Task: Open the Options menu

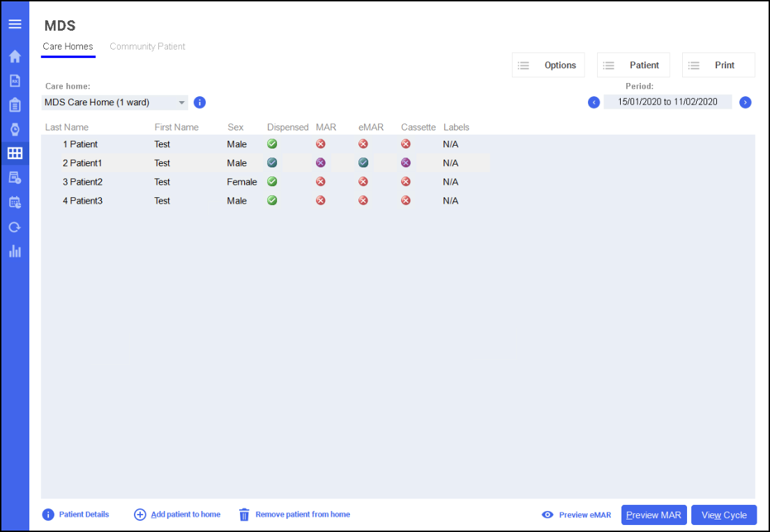Action: (x=548, y=65)
